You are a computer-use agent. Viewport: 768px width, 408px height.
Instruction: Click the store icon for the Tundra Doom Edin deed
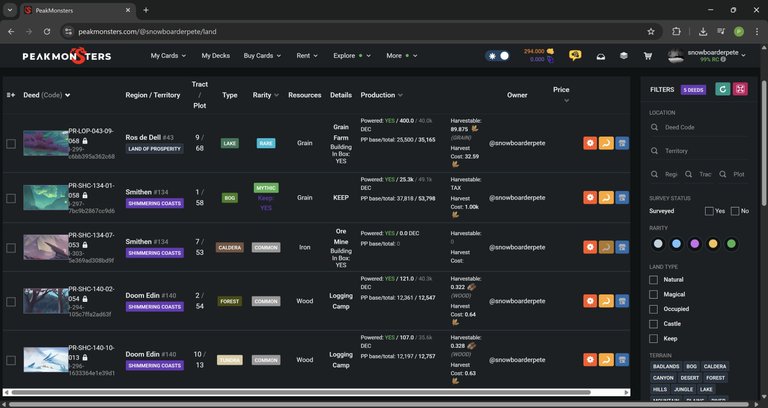click(622, 360)
